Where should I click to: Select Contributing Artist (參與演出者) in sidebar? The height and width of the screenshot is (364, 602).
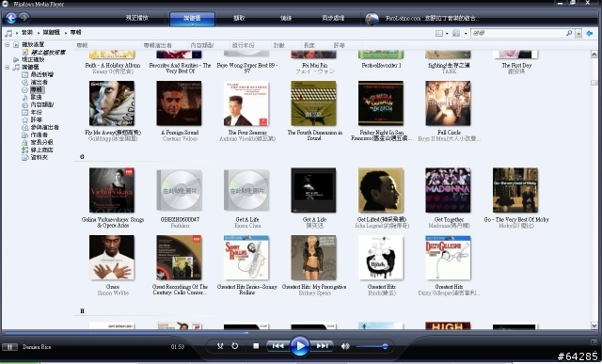(40, 127)
